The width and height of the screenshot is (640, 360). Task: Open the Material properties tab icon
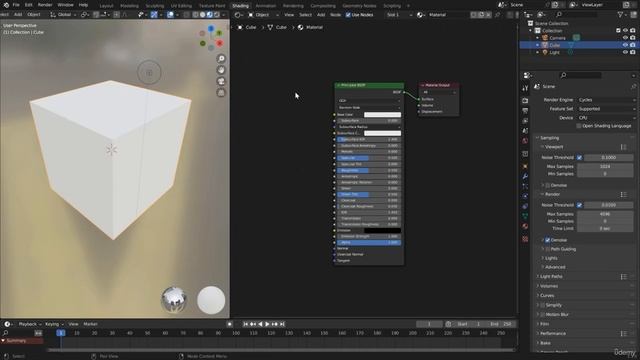coord(525,227)
